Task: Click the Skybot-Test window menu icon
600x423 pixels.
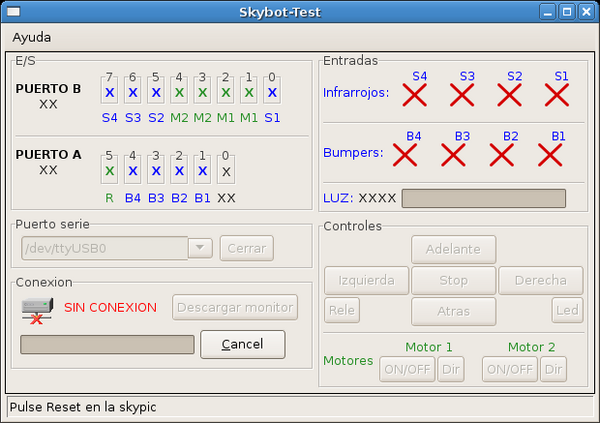Action: point(13,11)
